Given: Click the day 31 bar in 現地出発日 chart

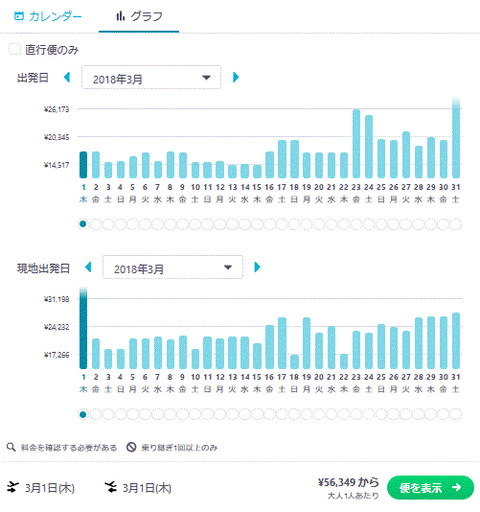Looking at the screenshot, I should 456,341.
